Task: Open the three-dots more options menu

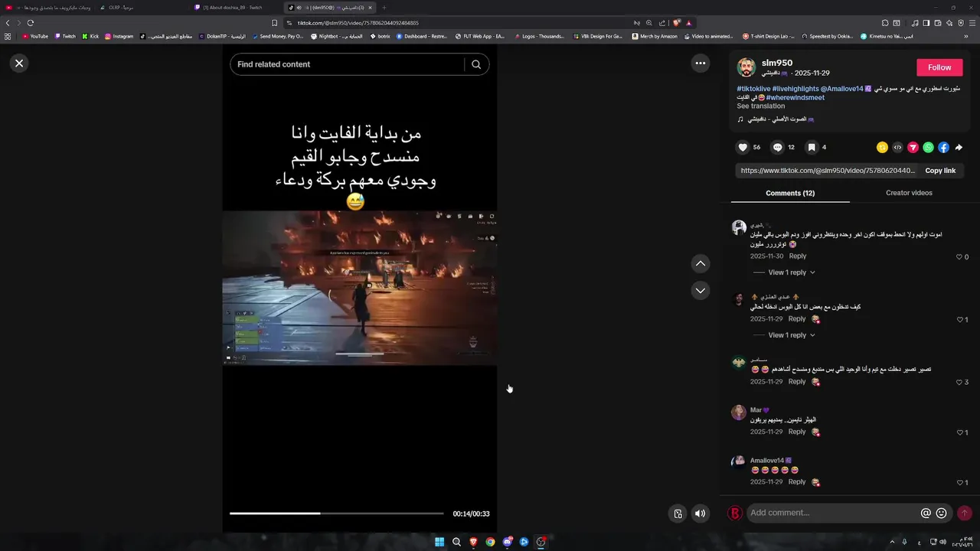Action: [700, 64]
